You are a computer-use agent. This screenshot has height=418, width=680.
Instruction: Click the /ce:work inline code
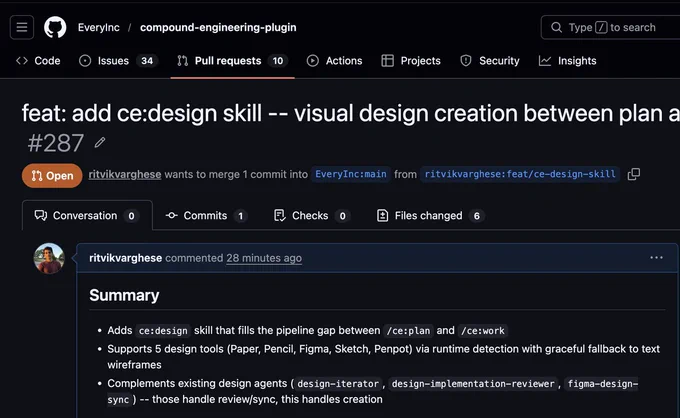(483, 331)
